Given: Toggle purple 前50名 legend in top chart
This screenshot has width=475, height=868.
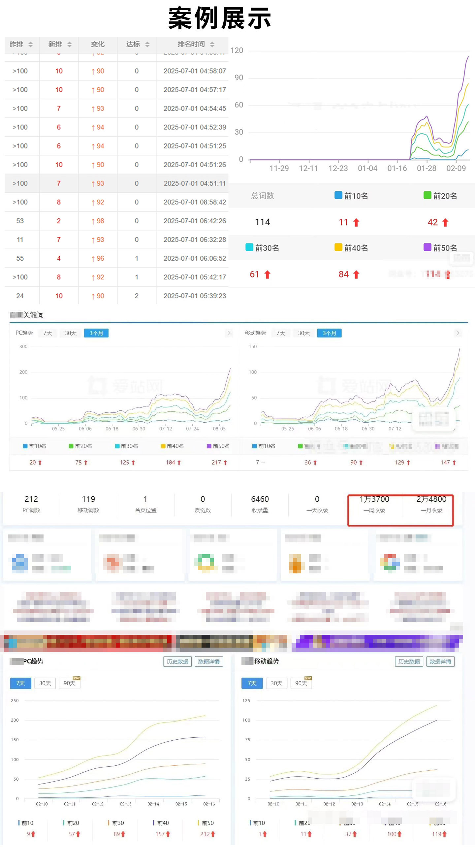Looking at the screenshot, I should pyautogui.click(x=440, y=248).
